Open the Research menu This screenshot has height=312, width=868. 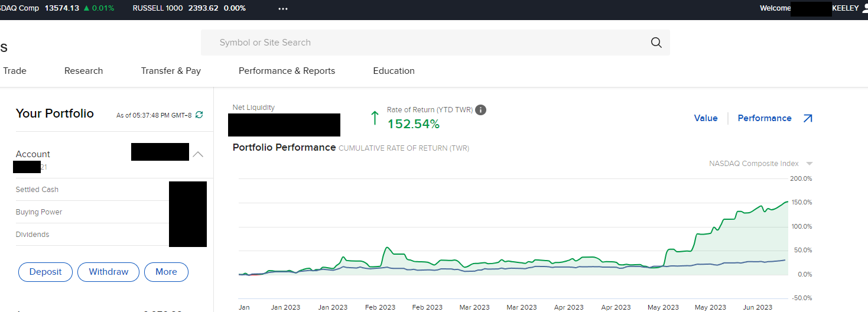click(83, 71)
